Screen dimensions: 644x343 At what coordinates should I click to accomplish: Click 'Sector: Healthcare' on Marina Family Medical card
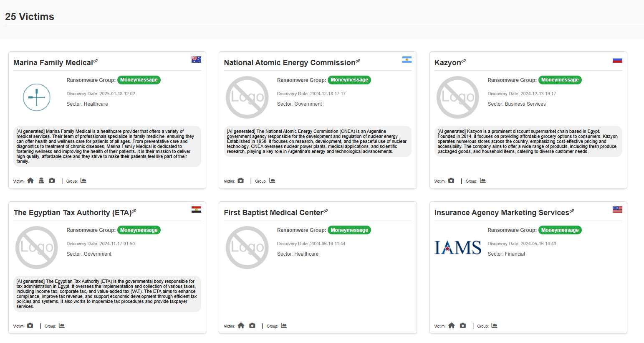pos(87,104)
